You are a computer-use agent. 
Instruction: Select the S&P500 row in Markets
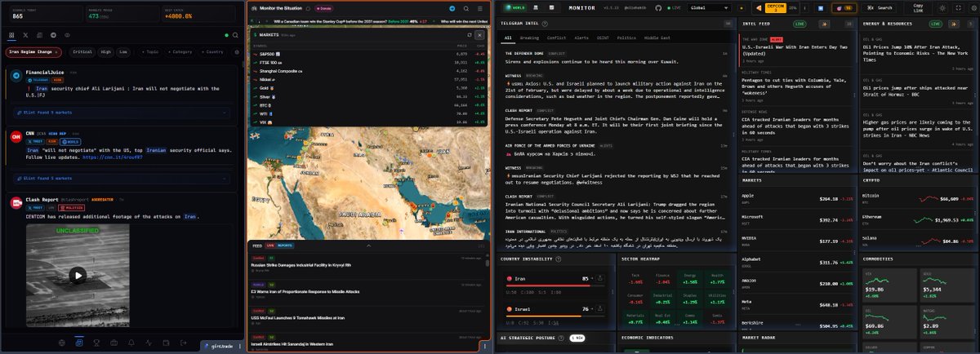point(368,54)
